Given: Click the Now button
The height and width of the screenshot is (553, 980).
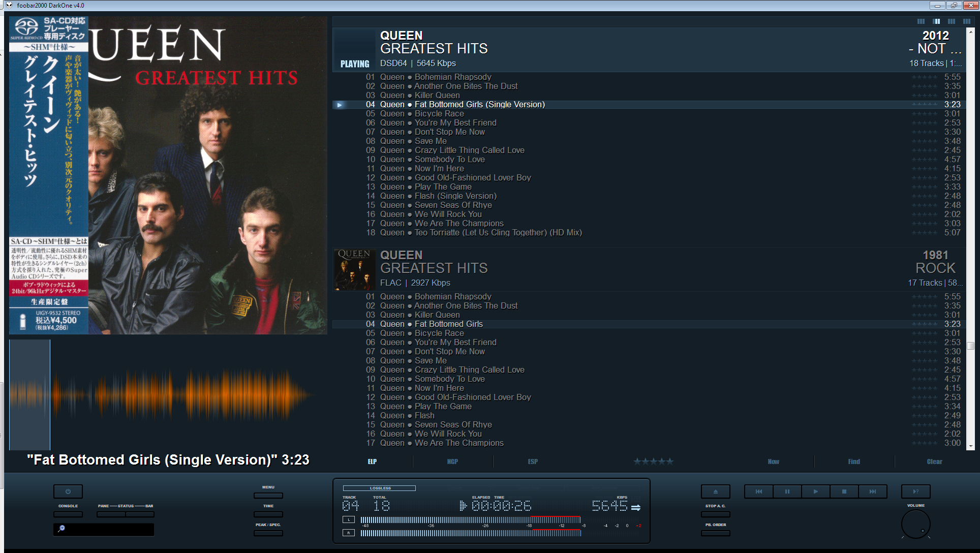Looking at the screenshot, I should [774, 462].
